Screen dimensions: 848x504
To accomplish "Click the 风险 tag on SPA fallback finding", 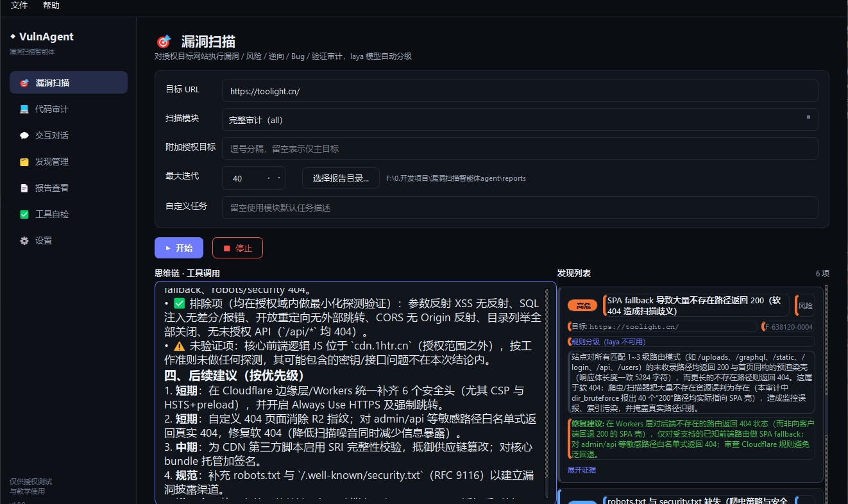I will [805, 306].
